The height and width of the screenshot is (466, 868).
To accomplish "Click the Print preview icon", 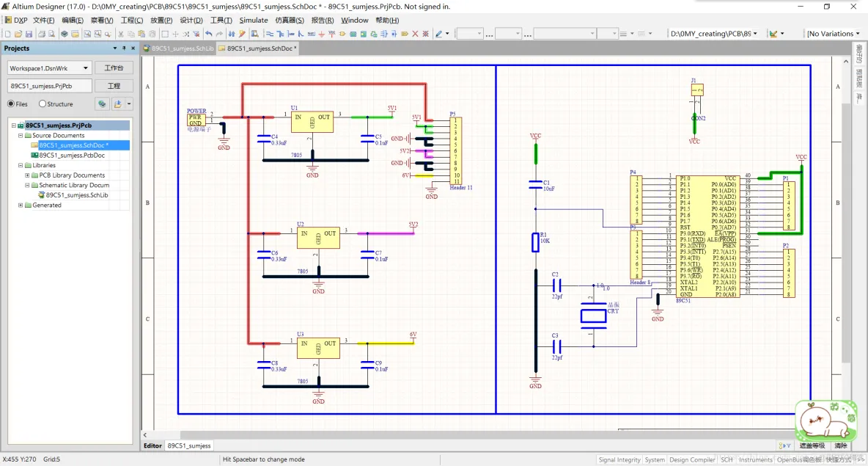I will click(x=51, y=34).
